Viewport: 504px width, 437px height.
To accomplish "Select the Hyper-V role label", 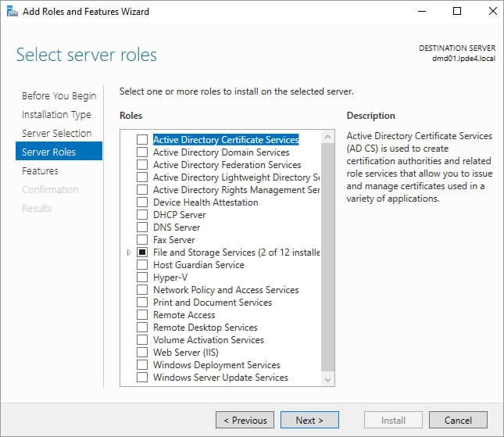I will (x=170, y=278).
